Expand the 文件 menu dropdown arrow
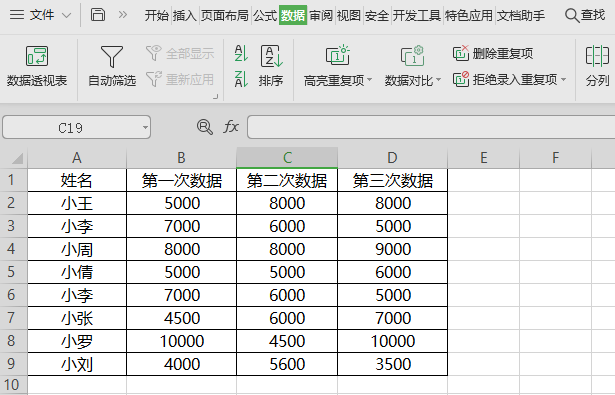The image size is (615, 395). pos(67,16)
